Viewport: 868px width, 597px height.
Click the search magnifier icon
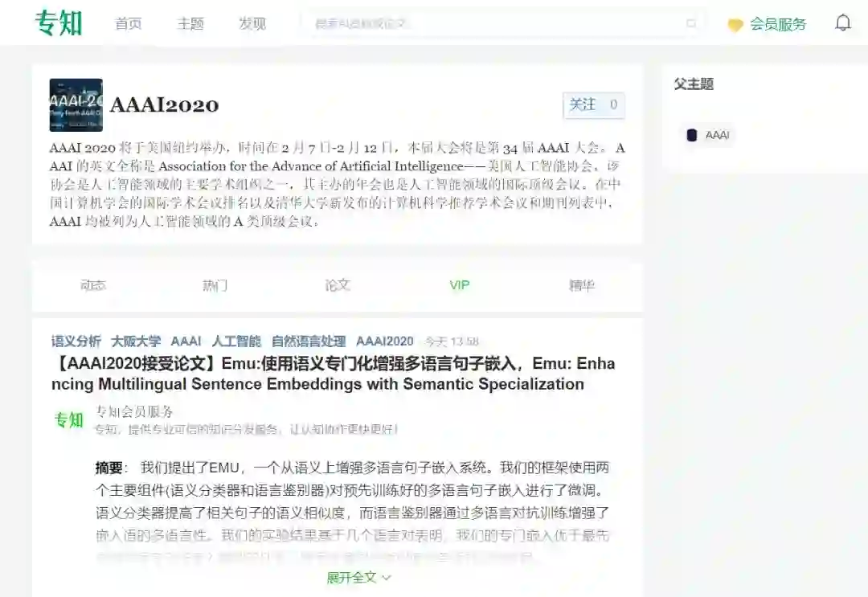coord(691,23)
